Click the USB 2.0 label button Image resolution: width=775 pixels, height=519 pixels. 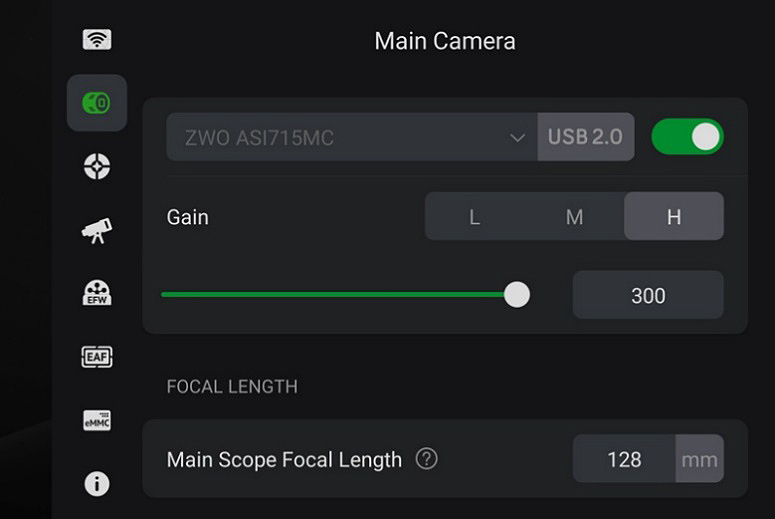586,137
